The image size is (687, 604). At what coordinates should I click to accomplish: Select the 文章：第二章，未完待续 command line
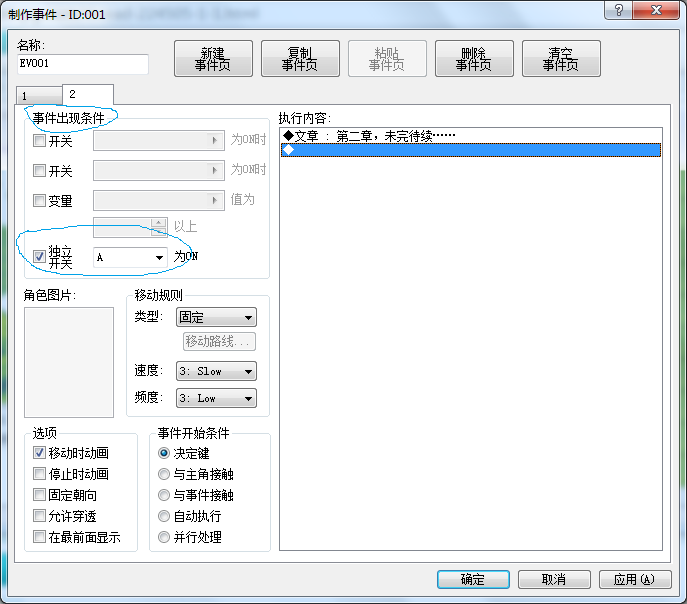click(x=471, y=136)
